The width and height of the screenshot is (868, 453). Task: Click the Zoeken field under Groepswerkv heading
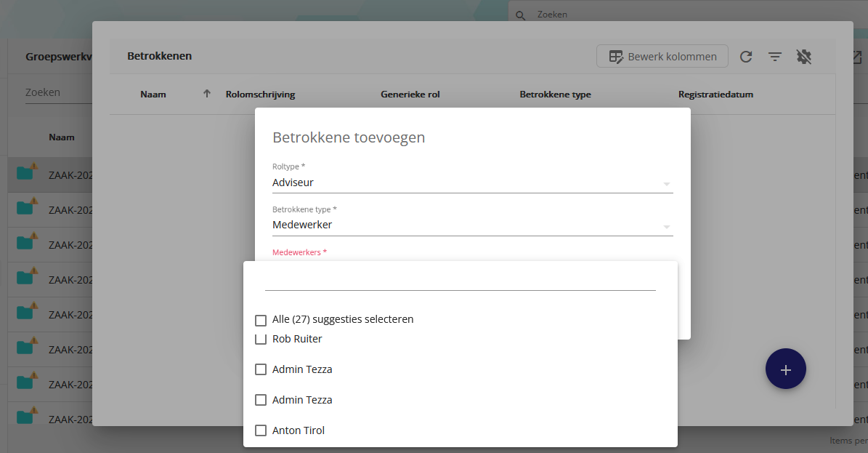(58, 92)
